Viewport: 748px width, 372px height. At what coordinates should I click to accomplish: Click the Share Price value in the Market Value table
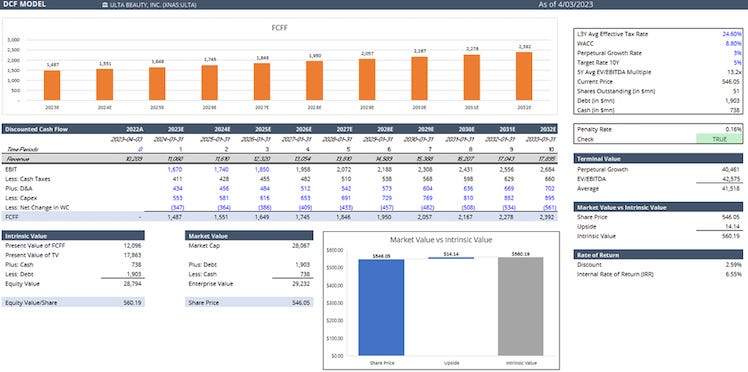[x=301, y=302]
